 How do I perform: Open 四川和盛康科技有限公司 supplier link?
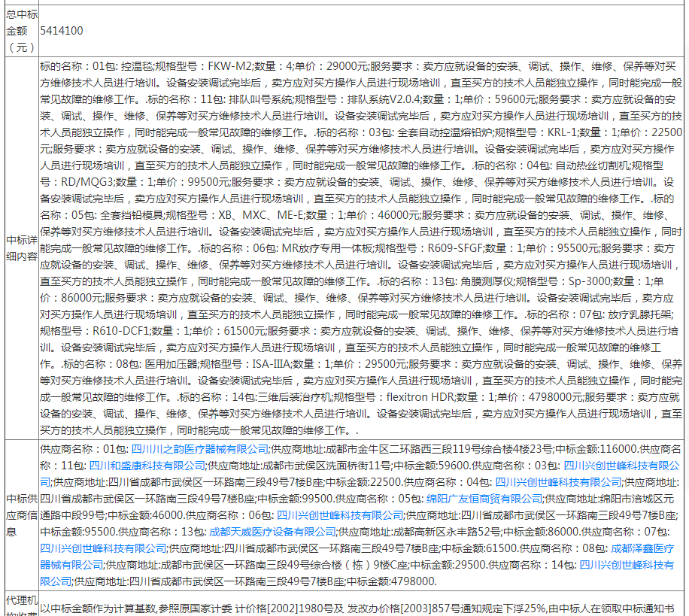pos(147,466)
